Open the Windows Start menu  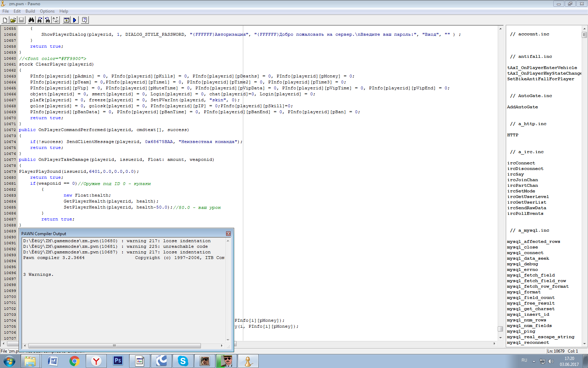tap(9, 361)
